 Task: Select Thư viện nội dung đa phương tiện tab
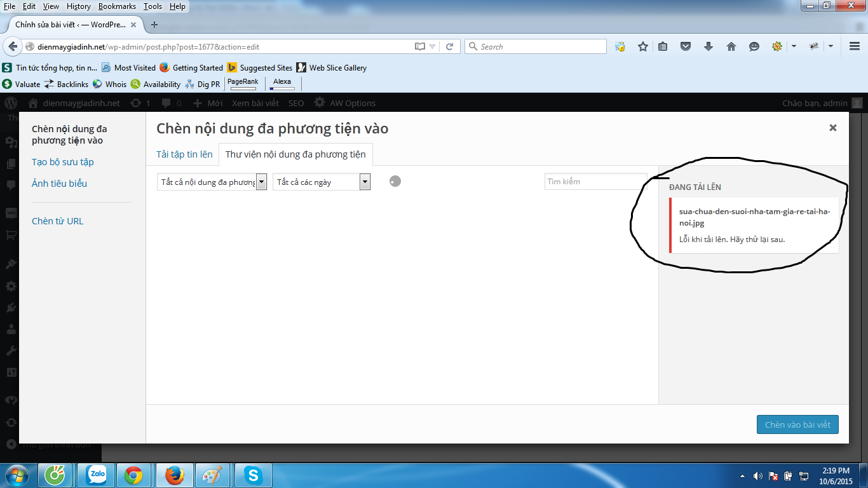[295, 154]
